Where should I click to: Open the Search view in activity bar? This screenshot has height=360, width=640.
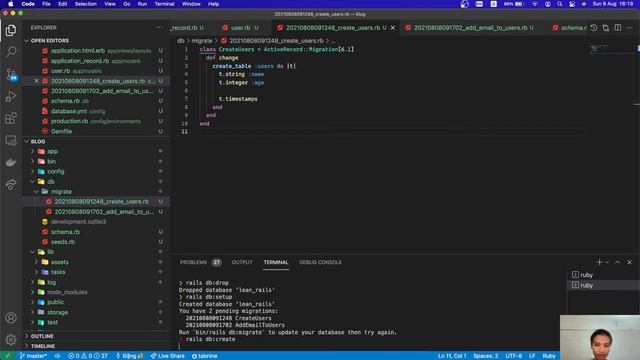[11, 52]
